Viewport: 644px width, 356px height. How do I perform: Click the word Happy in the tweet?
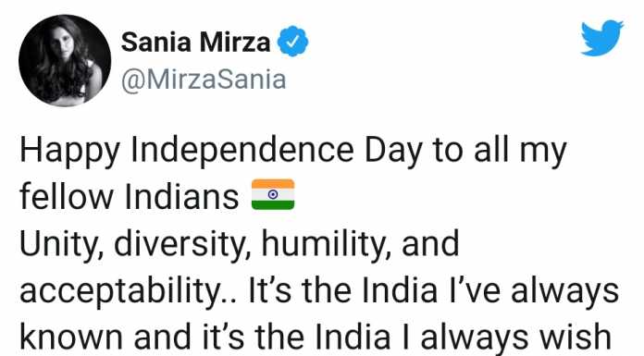(69, 151)
